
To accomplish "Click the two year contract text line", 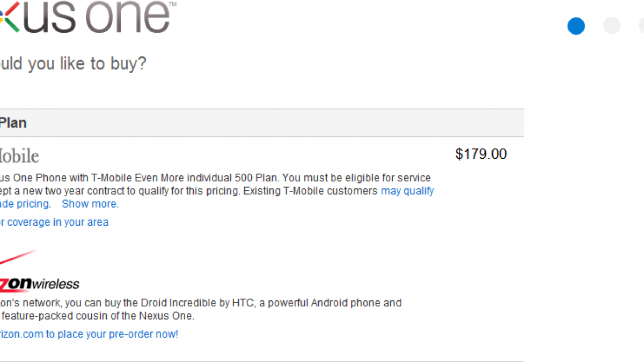I will (161, 191).
